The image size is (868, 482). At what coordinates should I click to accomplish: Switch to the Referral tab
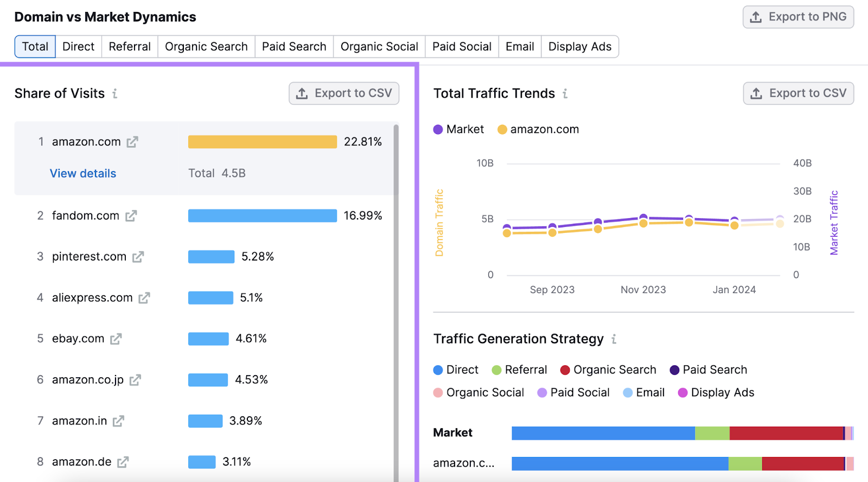pos(130,47)
